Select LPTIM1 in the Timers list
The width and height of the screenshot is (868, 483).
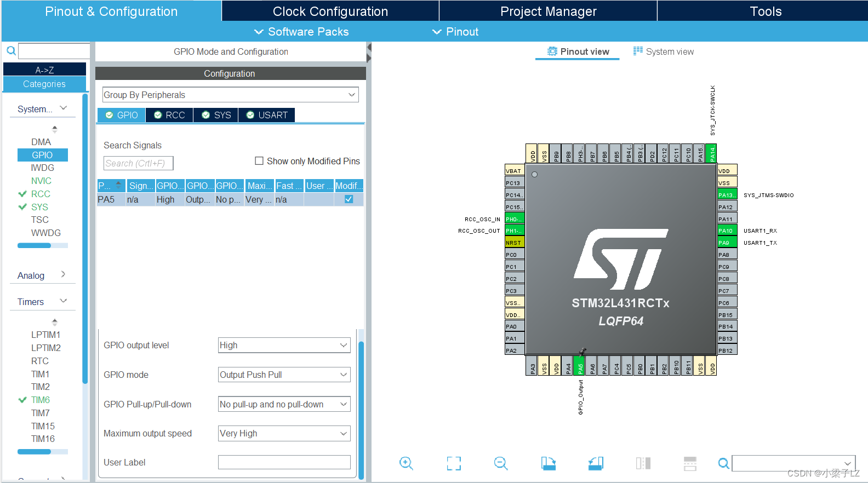pos(45,335)
